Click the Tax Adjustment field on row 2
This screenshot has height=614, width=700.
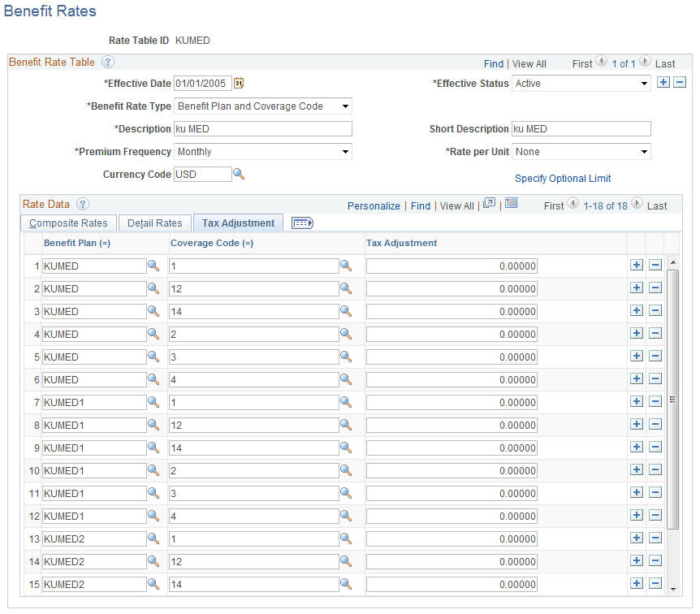(452, 288)
